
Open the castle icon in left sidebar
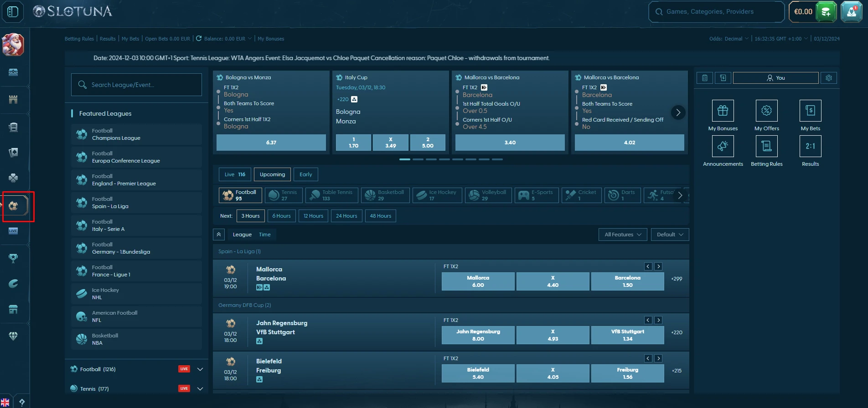coord(13,100)
